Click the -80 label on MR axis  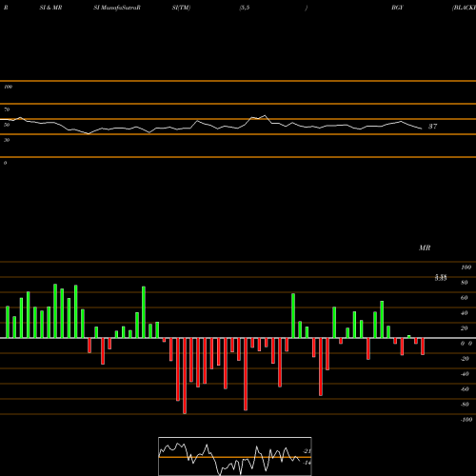click(465, 405)
